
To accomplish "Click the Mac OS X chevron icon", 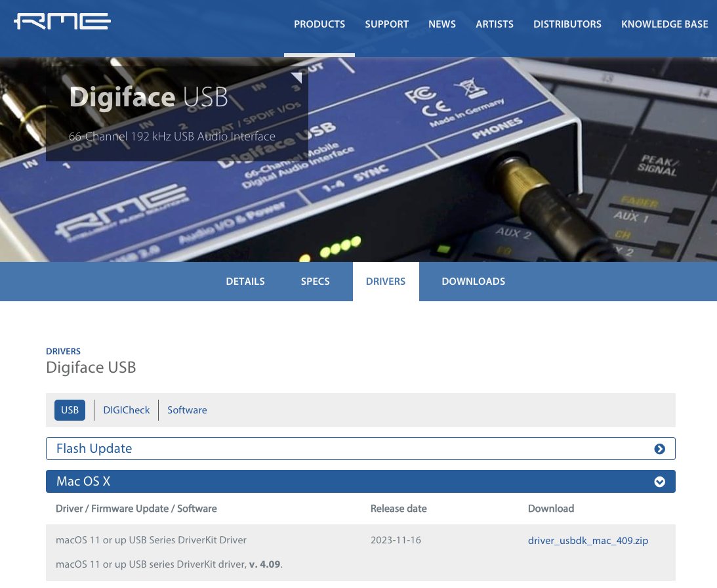I will (659, 482).
